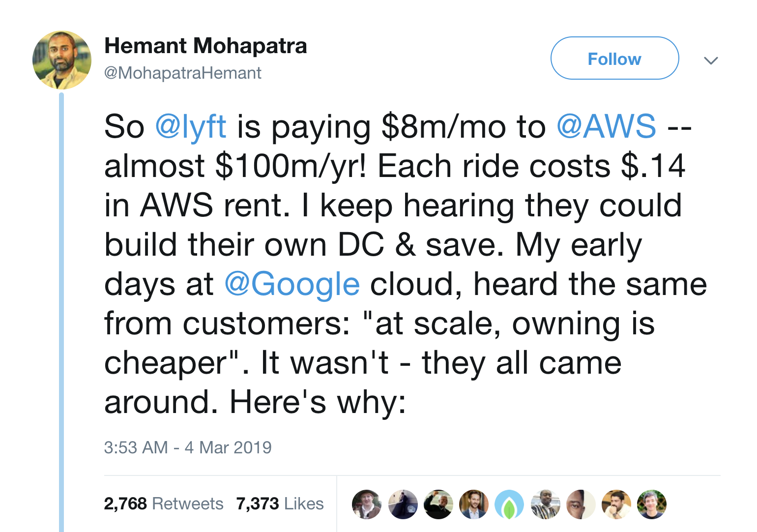
Task: Open the @lyft mention
Action: coord(191,126)
